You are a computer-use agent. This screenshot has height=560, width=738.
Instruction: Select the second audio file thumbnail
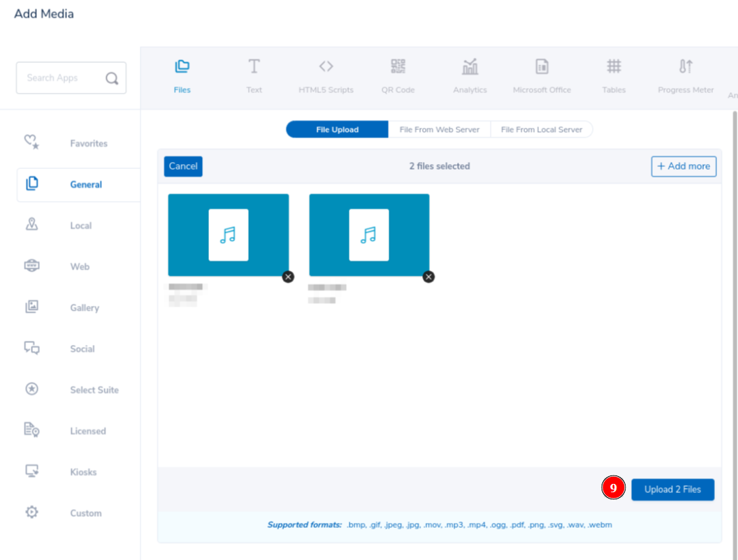coord(369,235)
